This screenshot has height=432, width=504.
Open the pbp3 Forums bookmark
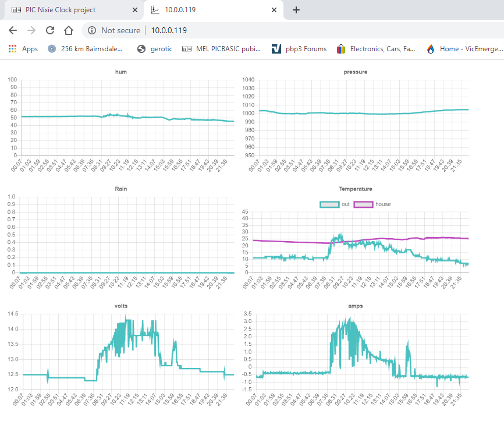299,49
